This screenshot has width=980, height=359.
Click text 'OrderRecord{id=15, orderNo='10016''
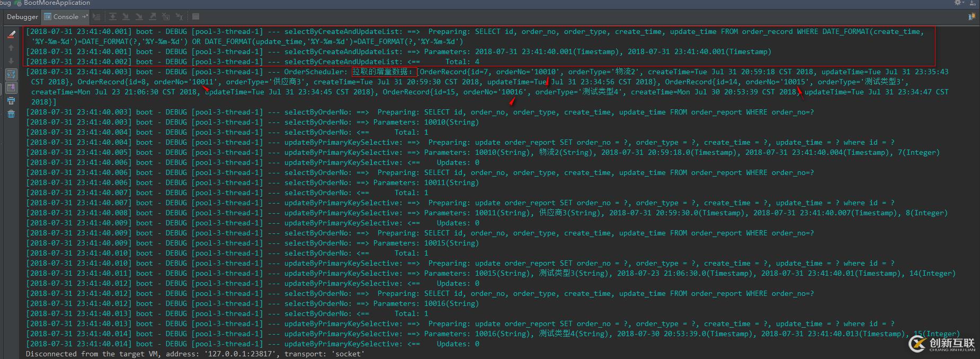click(455, 92)
